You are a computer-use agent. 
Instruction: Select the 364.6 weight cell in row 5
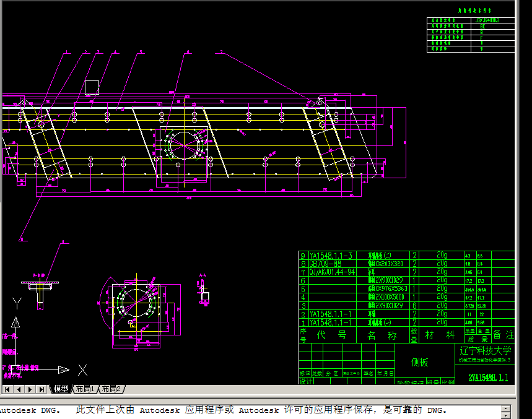(470, 290)
